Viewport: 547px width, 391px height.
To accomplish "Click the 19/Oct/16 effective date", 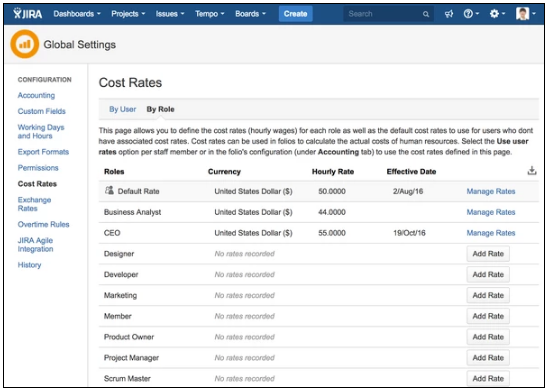I will [x=409, y=233].
